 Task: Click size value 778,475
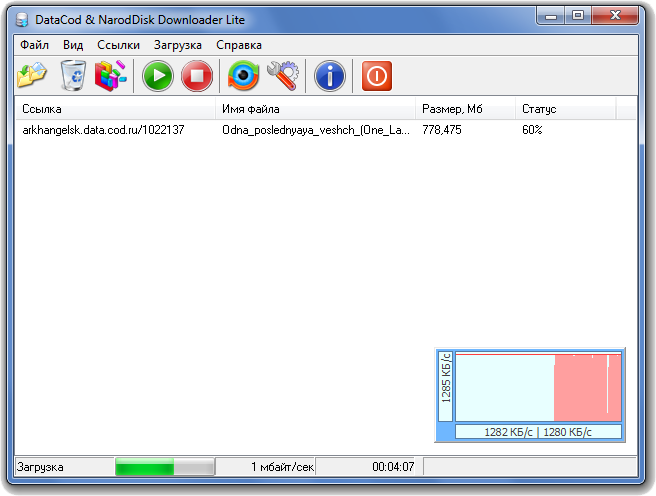point(442,130)
